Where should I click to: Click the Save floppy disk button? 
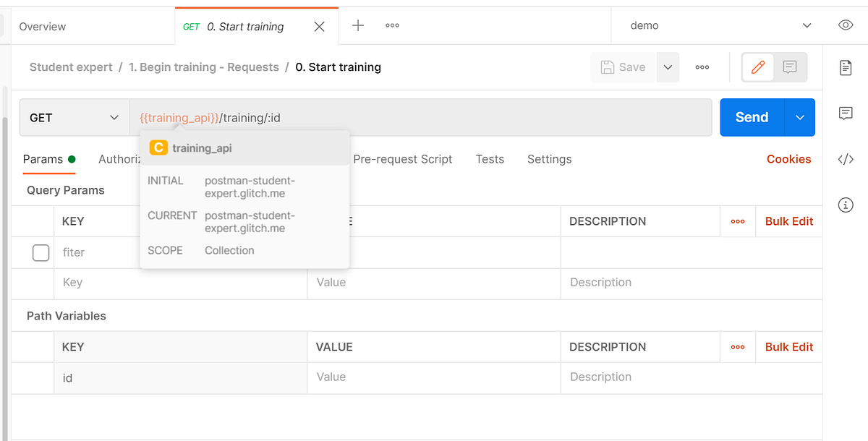[x=624, y=67]
